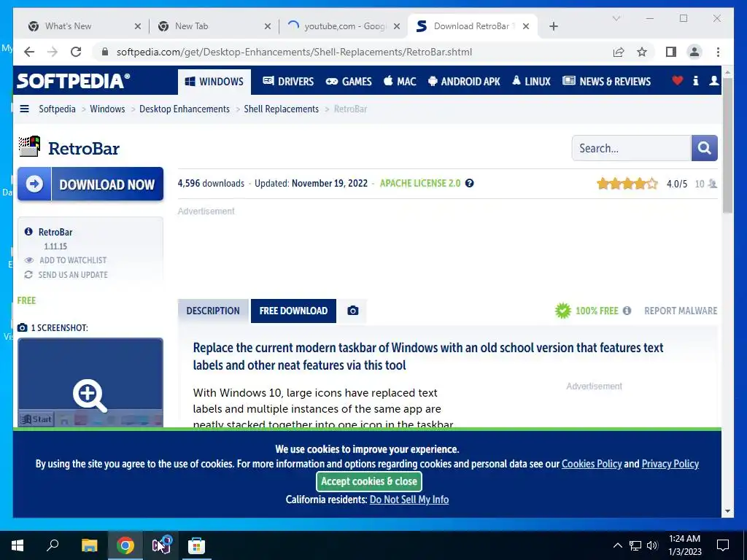
Task: Open the LINUX section
Action: [x=531, y=82]
